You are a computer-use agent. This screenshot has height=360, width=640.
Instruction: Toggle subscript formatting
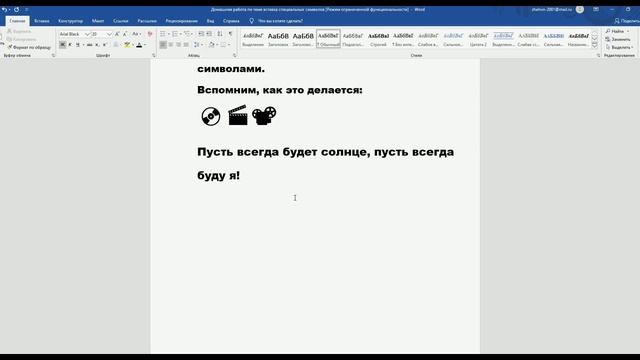coord(97,44)
